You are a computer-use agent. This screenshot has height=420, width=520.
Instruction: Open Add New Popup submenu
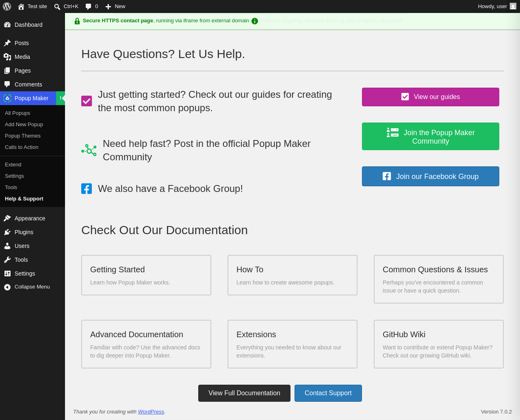[32, 125]
